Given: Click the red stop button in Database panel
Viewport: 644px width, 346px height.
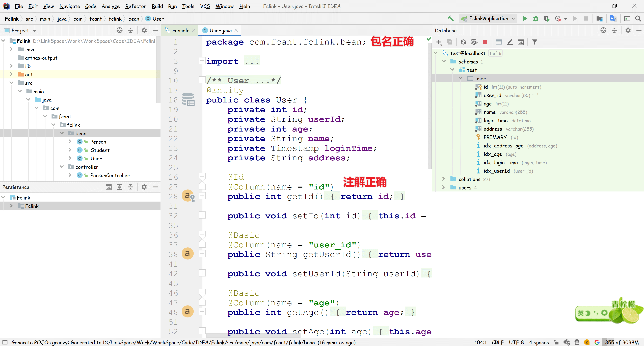Looking at the screenshot, I should (x=485, y=42).
